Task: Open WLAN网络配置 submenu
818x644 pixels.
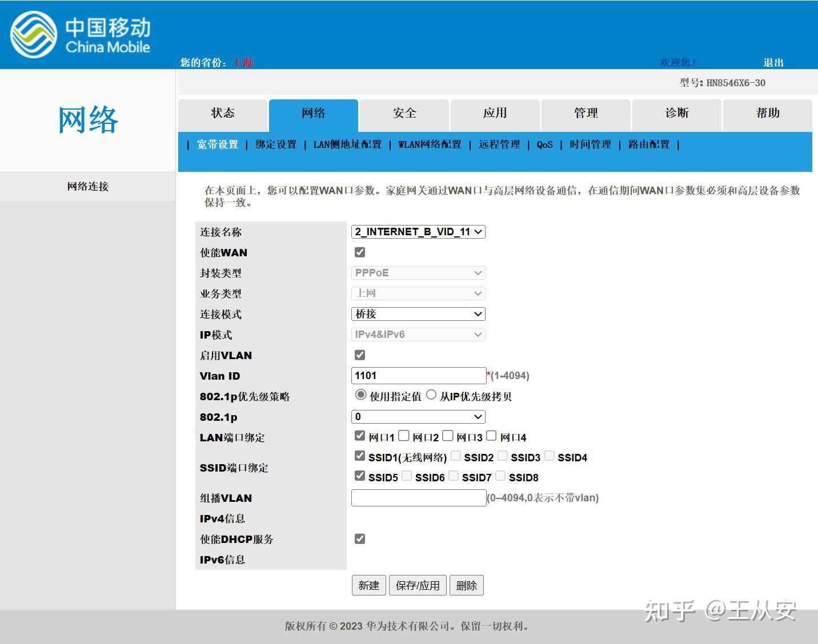Action: pos(430,144)
